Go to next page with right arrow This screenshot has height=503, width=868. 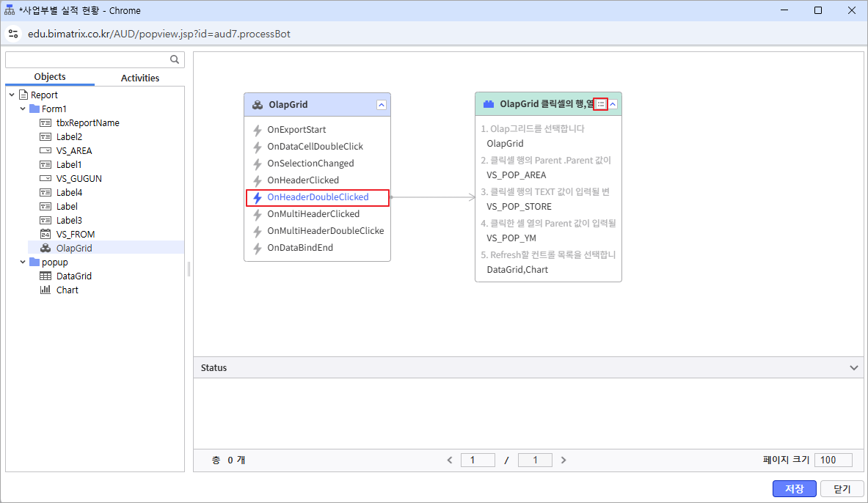[x=564, y=460]
